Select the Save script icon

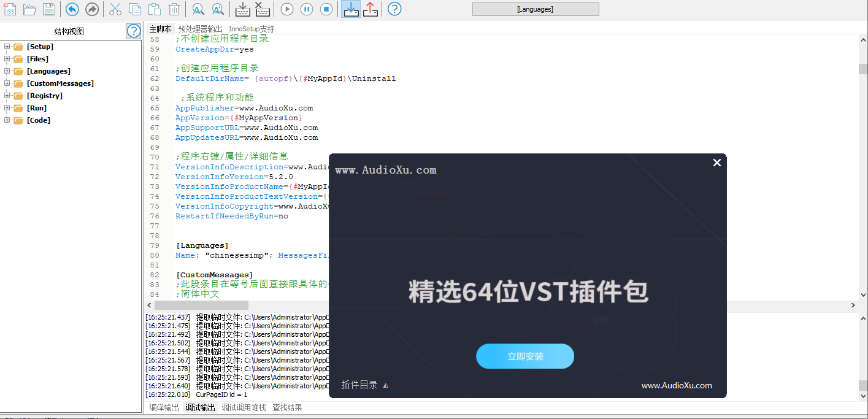[x=48, y=9]
